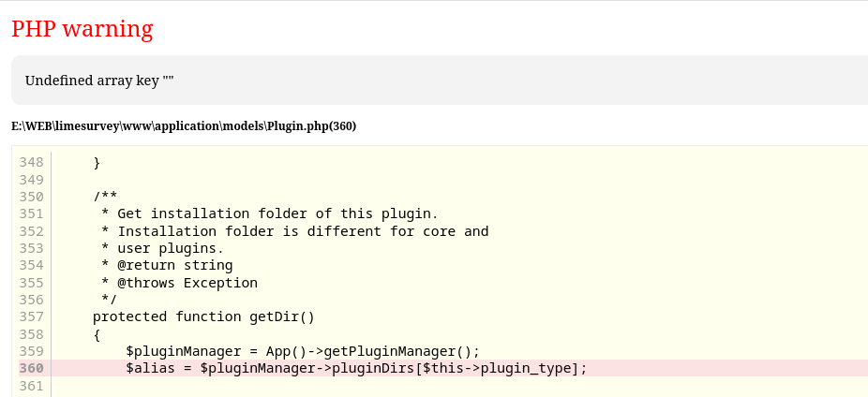
Task: Click the "PHP warning" heading
Action: [82, 29]
